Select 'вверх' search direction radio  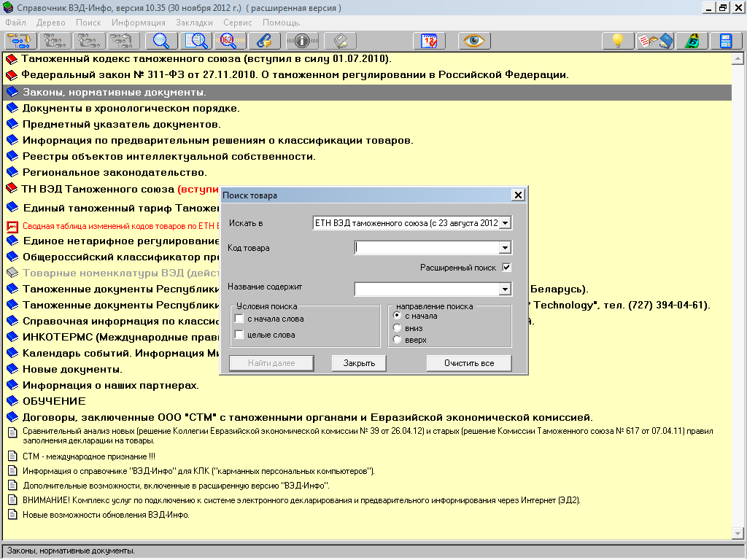tap(397, 340)
